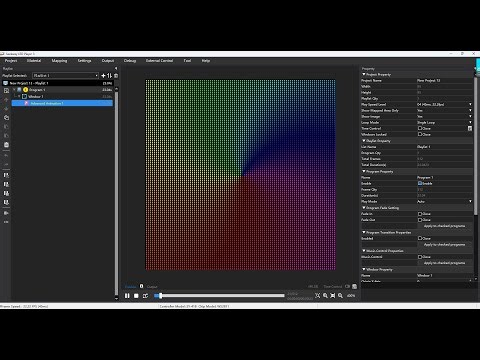
Task: Click the zoom out magnifier icon
Action: [340, 296]
